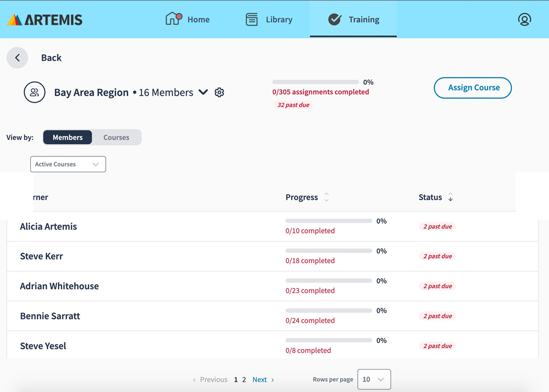Click the Training checkmark icon

tap(335, 20)
